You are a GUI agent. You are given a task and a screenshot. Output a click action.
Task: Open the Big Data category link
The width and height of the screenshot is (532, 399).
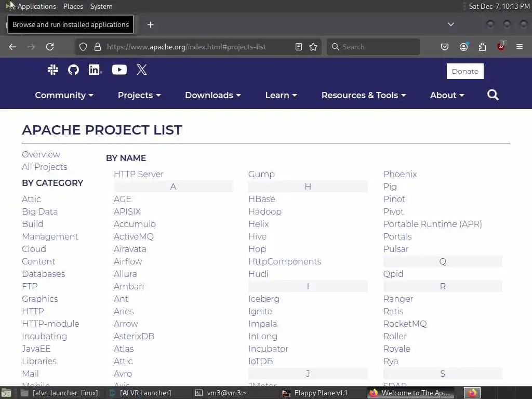[39, 212]
